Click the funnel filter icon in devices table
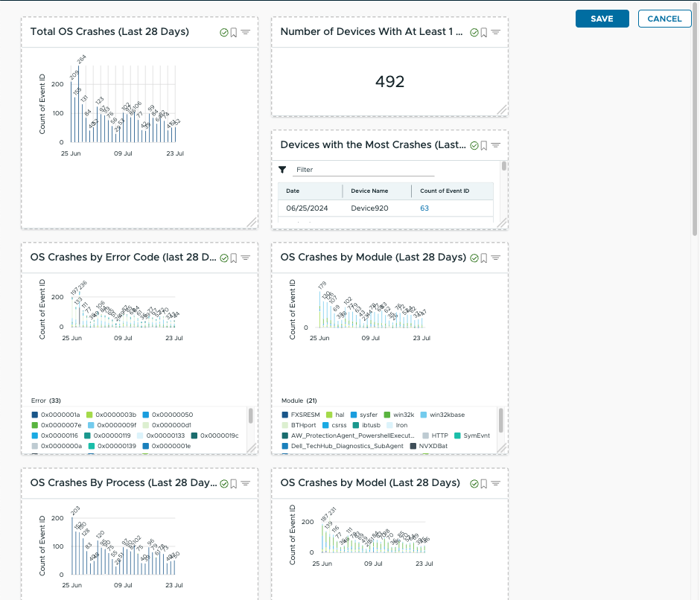The width and height of the screenshot is (700, 600). (x=282, y=170)
